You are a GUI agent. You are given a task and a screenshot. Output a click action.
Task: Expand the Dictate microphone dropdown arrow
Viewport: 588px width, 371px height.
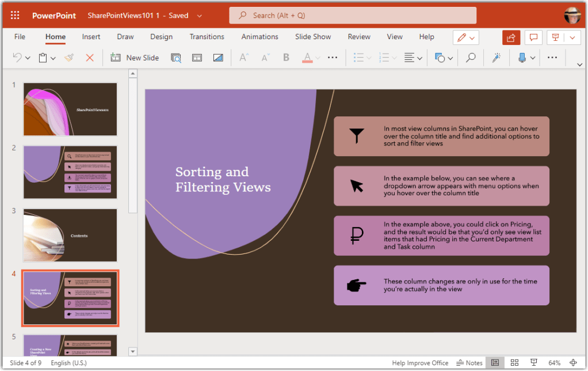(533, 58)
